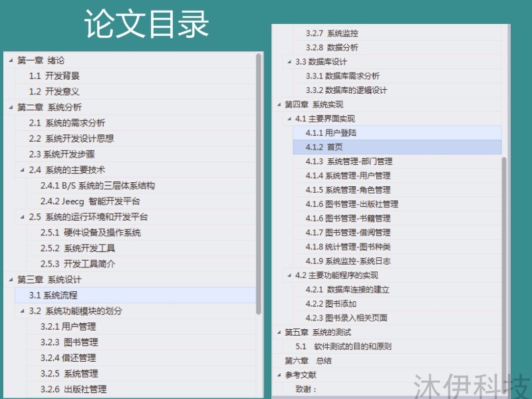Select the 1.2 开发意义 heading
The width and height of the screenshot is (532, 399).
[54, 91]
